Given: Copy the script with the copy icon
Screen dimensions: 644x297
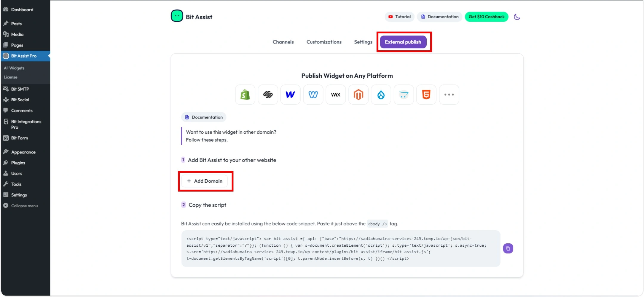Looking at the screenshot, I should click(508, 248).
